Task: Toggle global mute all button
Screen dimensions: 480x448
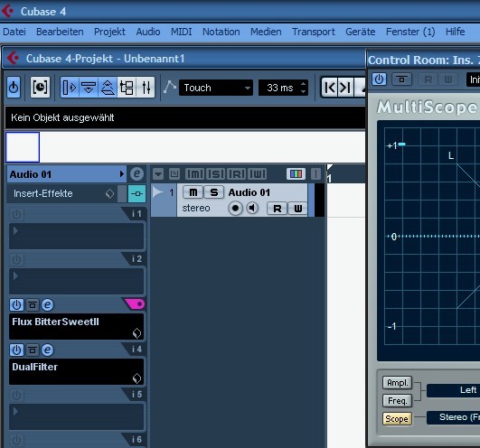Action: [x=194, y=173]
